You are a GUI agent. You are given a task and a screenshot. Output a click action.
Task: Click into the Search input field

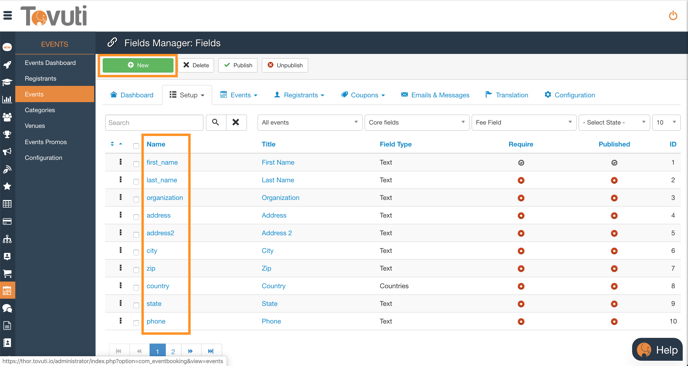(154, 122)
